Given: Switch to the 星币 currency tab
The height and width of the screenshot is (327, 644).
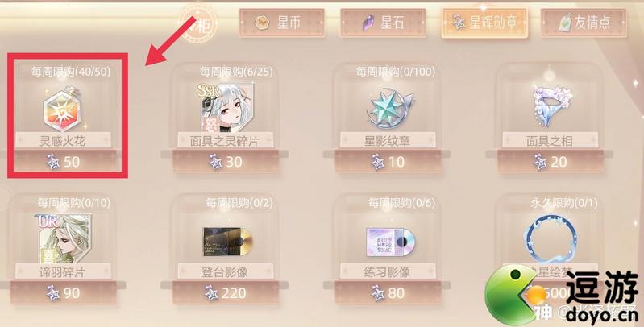Looking at the screenshot, I should pyautogui.click(x=281, y=23).
